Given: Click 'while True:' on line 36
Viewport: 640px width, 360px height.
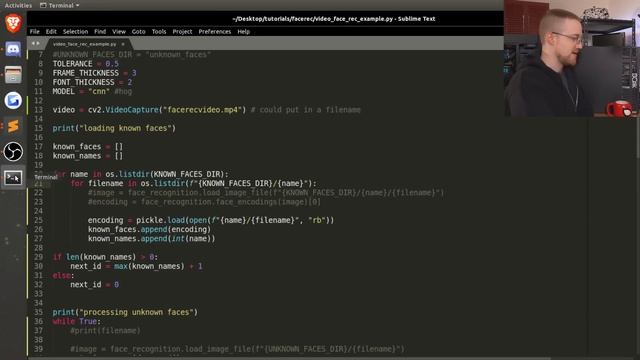Looking at the screenshot, I should coord(77,321).
